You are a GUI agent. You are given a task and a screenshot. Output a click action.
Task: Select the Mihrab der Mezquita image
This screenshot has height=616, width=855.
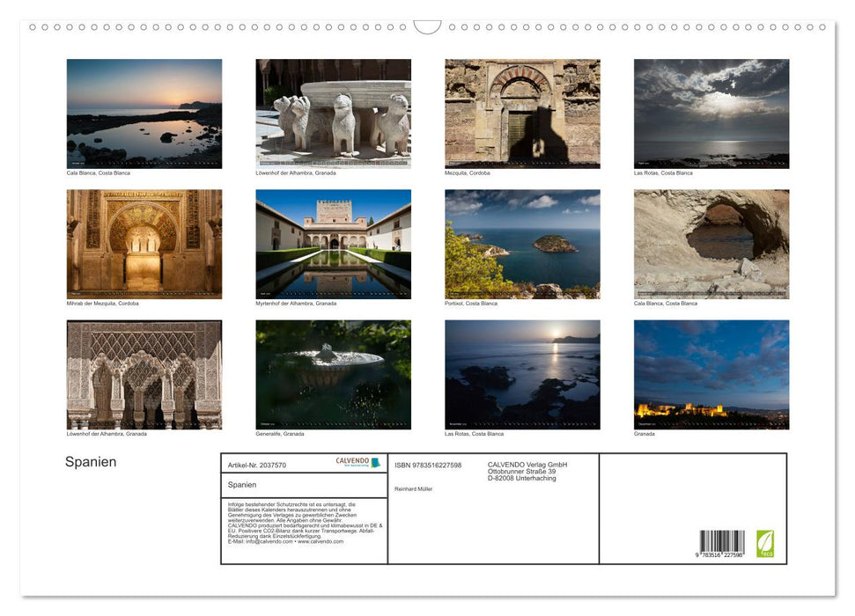point(144,243)
